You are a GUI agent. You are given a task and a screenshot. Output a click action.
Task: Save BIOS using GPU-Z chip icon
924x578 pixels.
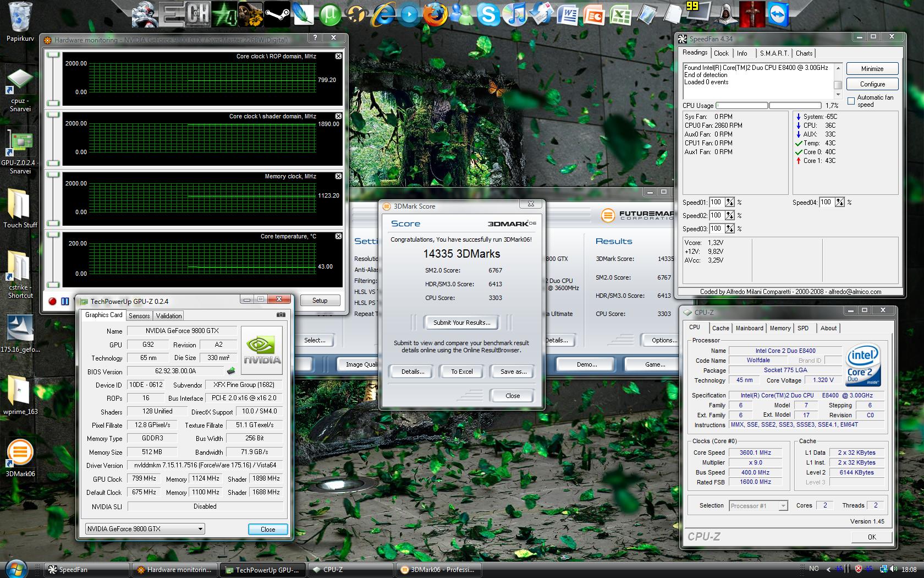coord(231,371)
